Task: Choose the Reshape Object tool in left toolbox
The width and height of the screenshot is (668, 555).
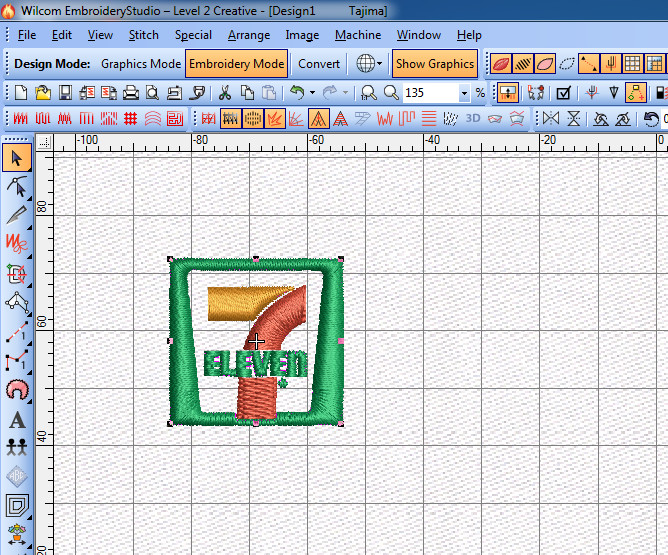Action: click(17, 187)
